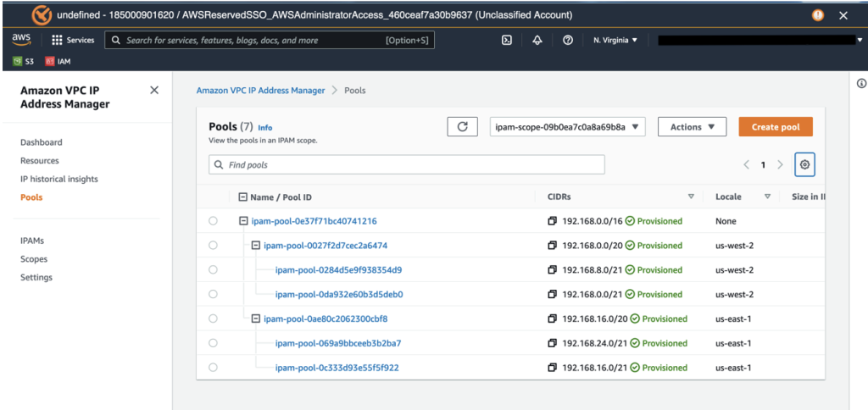Copy CIDR 192.168.16.0/20
Viewport: 868px width, 410px height.
[x=552, y=319]
